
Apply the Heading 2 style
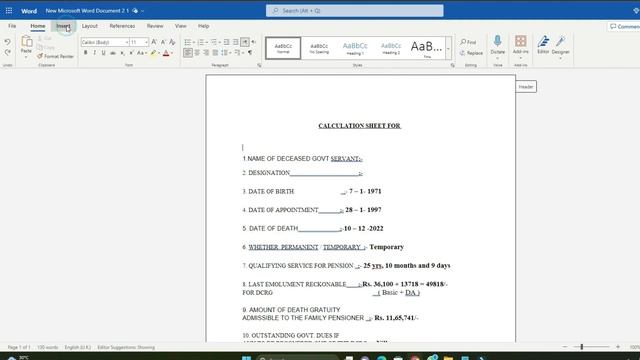coord(391,48)
